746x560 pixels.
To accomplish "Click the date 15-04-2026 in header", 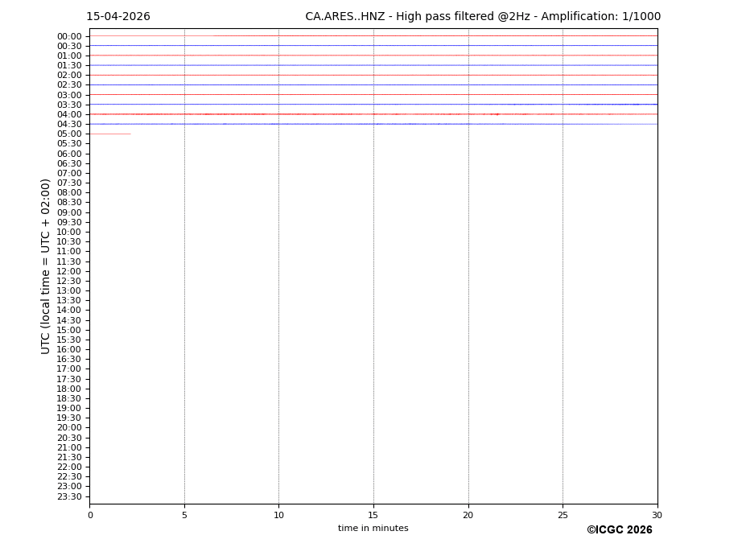I will click(118, 17).
